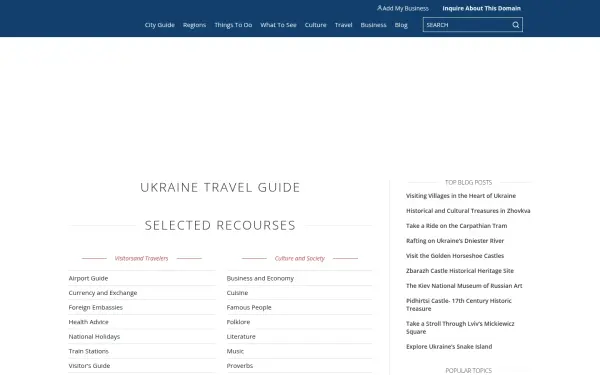This screenshot has width=600, height=375.
Task: Open the Cuisine link
Action: [x=237, y=293]
